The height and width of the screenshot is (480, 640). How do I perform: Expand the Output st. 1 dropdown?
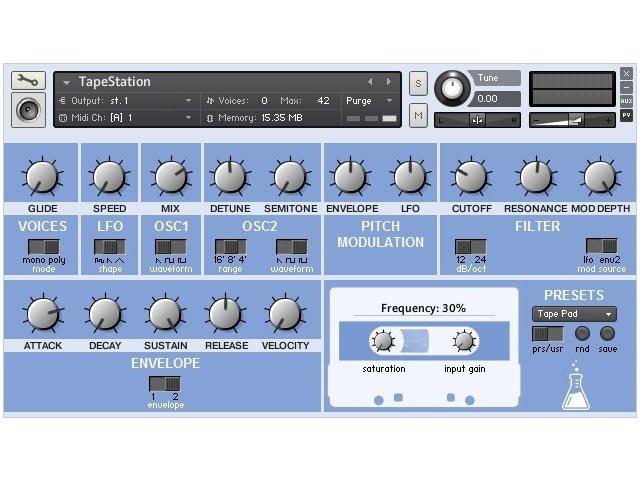(x=188, y=101)
